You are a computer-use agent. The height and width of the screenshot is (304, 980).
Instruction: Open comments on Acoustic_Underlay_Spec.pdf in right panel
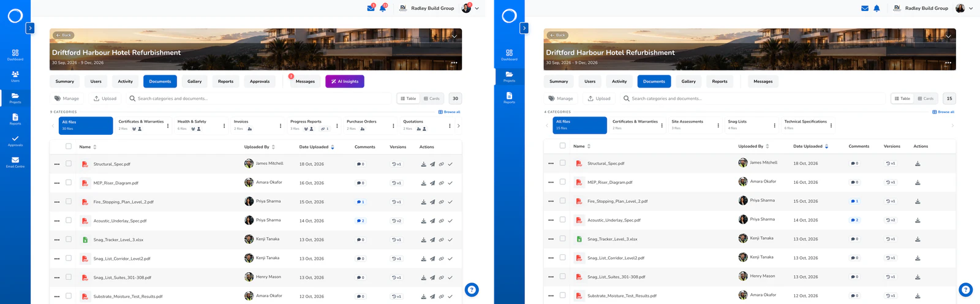(x=854, y=220)
